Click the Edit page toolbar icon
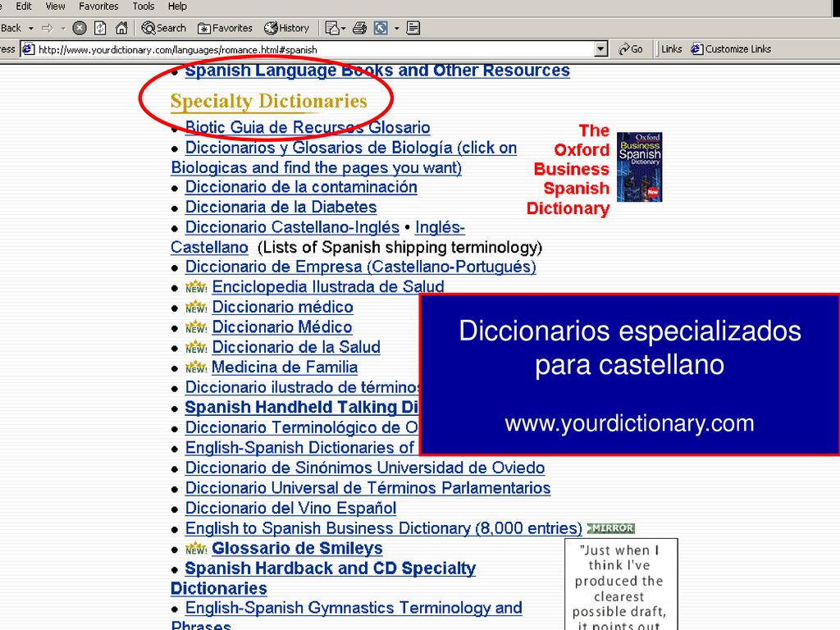The height and width of the screenshot is (630, 840). point(413,28)
